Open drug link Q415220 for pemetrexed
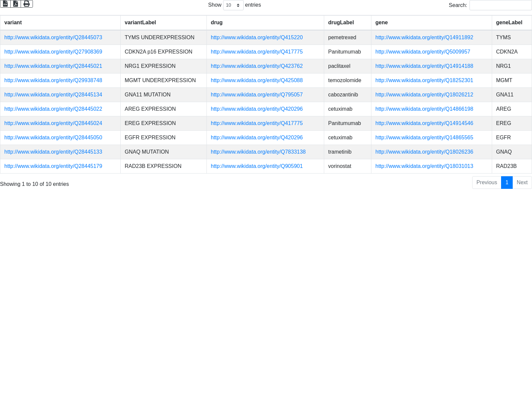532x399 pixels. point(257,38)
